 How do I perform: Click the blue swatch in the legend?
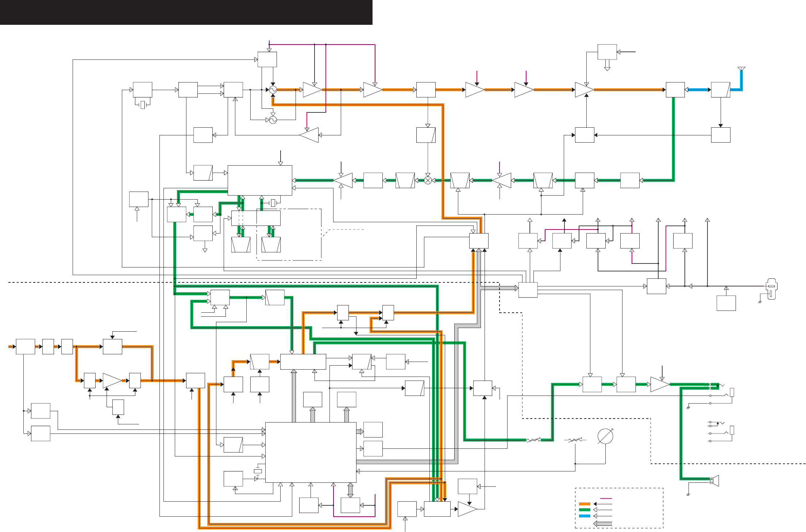point(585,516)
